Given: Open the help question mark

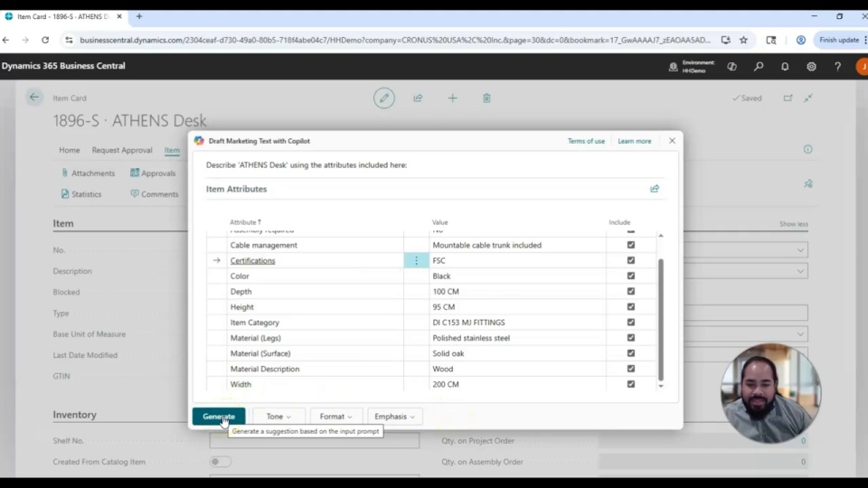Looking at the screenshot, I should point(837,66).
